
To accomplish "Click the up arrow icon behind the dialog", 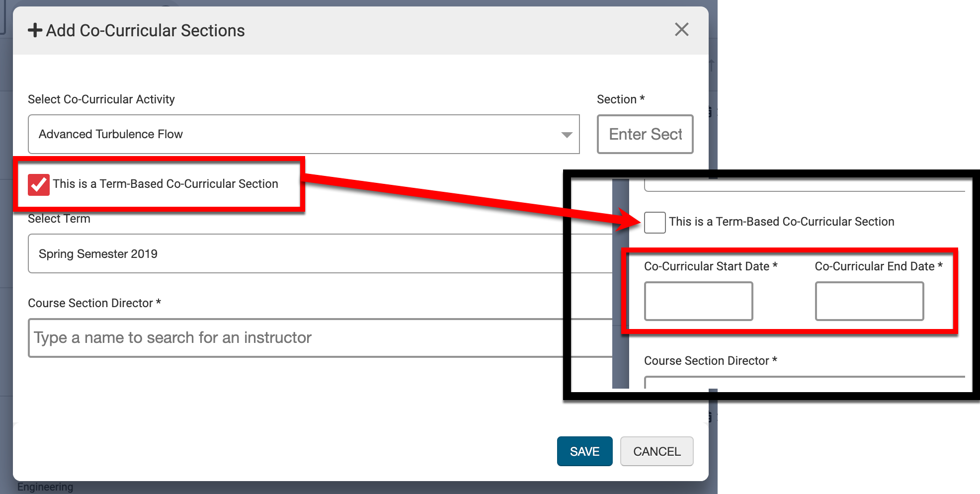I will (x=712, y=65).
